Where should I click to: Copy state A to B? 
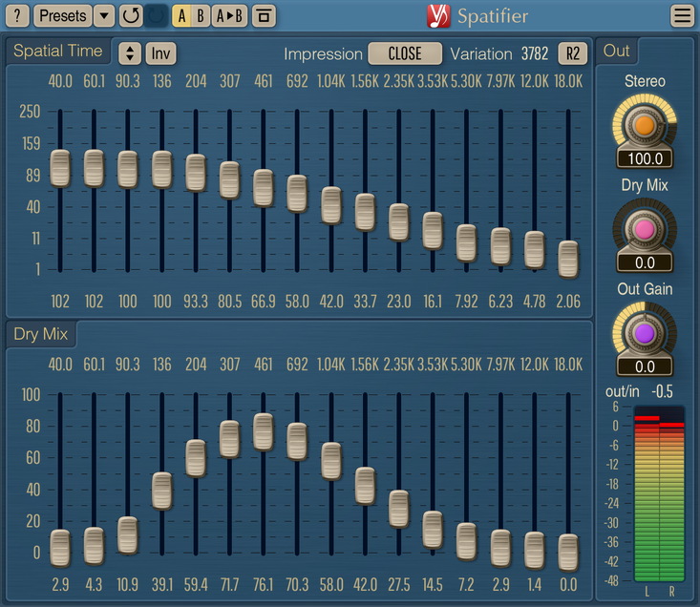229,16
